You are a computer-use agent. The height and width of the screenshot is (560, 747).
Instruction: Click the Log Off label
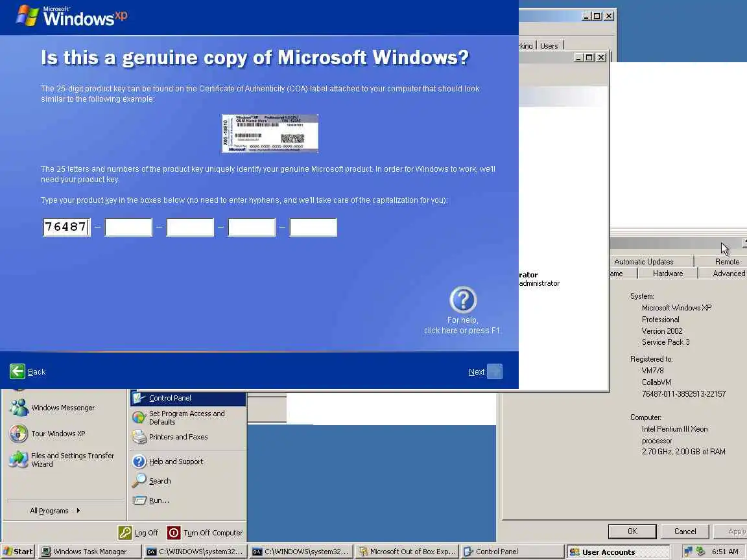click(x=147, y=533)
